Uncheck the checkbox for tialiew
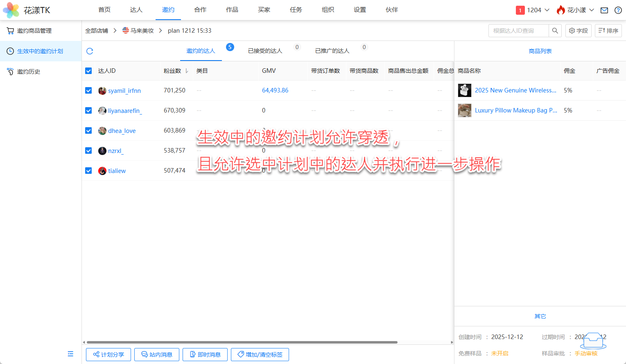 click(88, 171)
